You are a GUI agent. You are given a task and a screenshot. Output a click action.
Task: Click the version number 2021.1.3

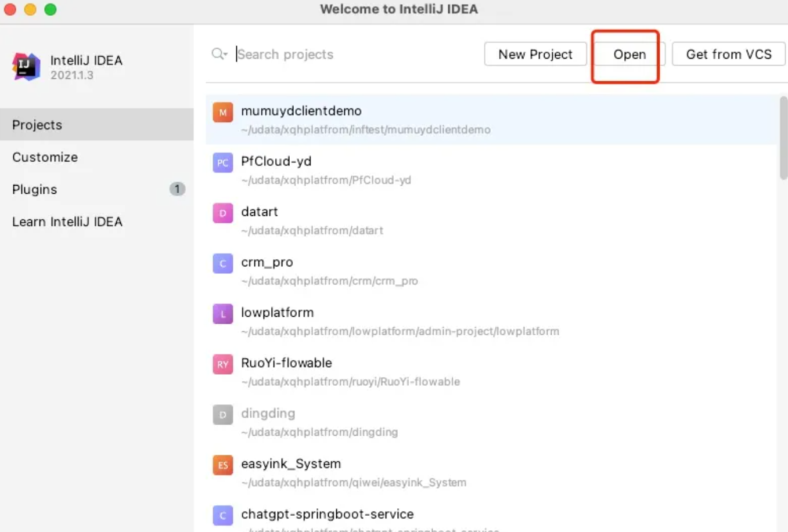click(71, 75)
